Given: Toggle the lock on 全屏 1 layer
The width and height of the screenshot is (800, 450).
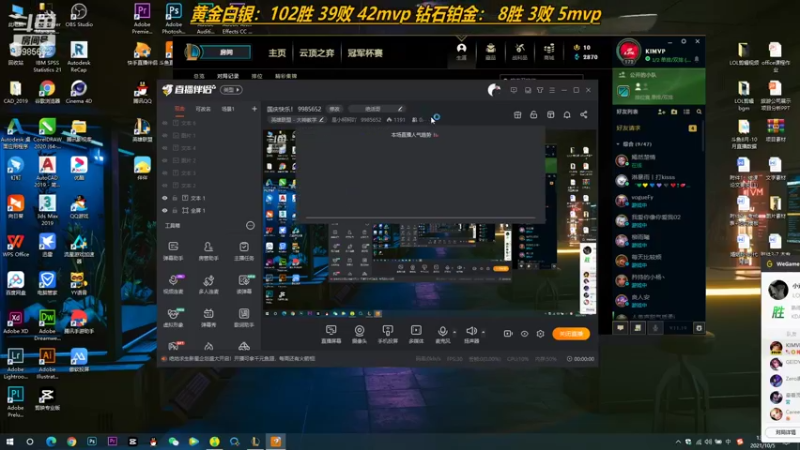Looking at the screenshot, I should [x=174, y=210].
